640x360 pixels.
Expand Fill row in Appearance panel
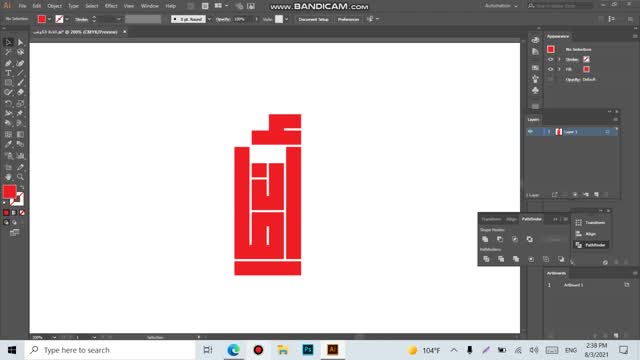559,69
